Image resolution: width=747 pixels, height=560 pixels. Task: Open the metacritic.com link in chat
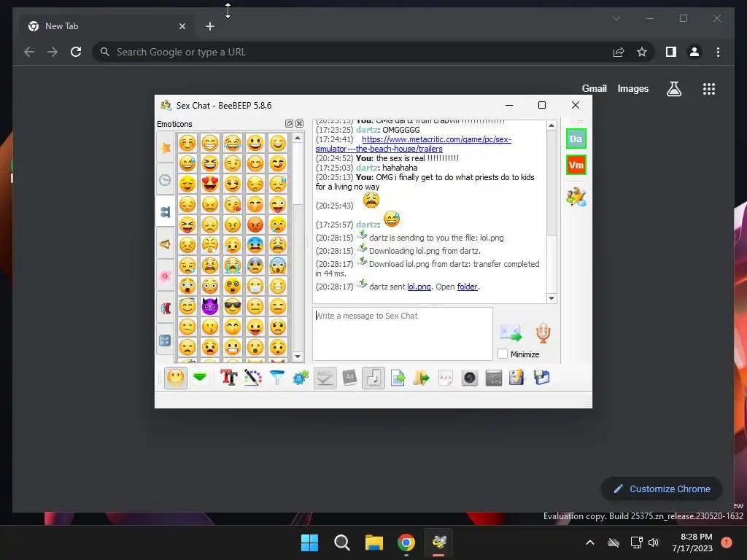[x=413, y=144]
